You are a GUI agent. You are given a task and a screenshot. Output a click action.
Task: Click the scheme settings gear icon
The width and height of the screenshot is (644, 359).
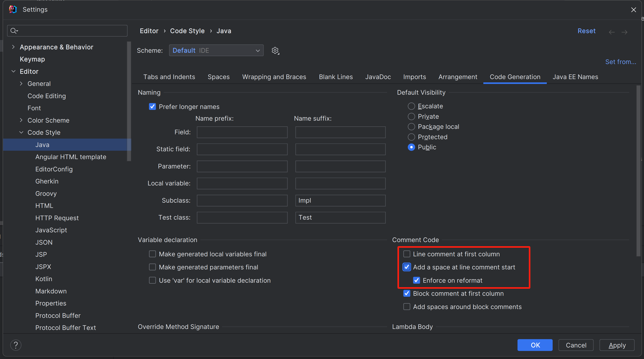click(x=275, y=51)
